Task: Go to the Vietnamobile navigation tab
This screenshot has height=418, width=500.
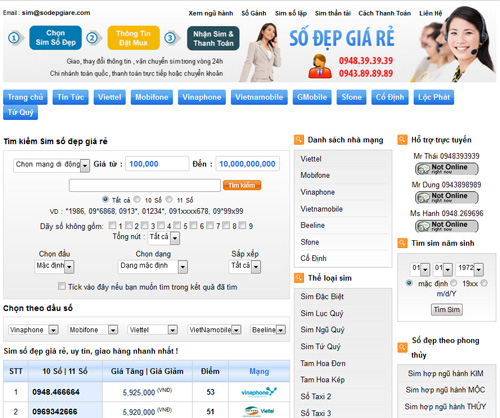Action: pyautogui.click(x=259, y=97)
